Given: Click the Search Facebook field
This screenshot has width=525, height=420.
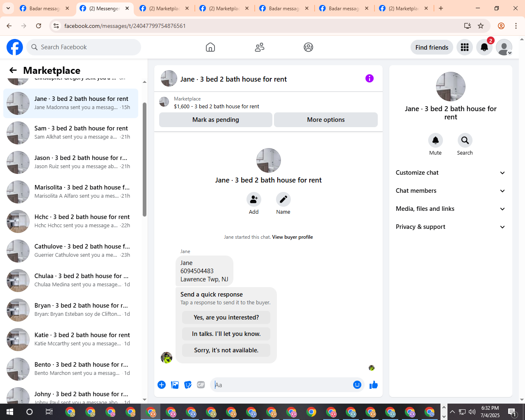Looking at the screenshot, I should tap(84, 47).
